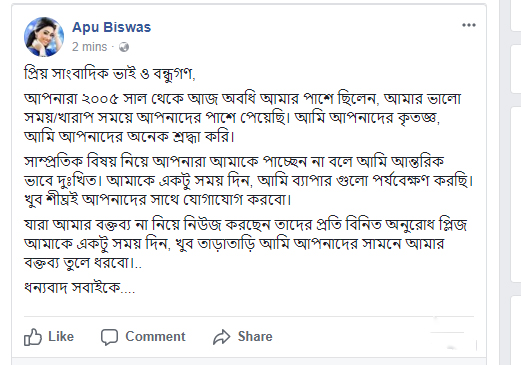Click the Comment button label
The width and height of the screenshot is (521, 365).
(x=155, y=336)
